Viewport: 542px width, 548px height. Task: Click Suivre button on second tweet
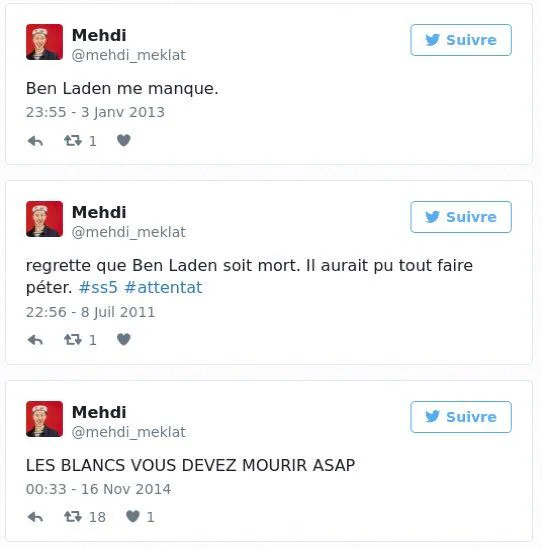(461, 217)
